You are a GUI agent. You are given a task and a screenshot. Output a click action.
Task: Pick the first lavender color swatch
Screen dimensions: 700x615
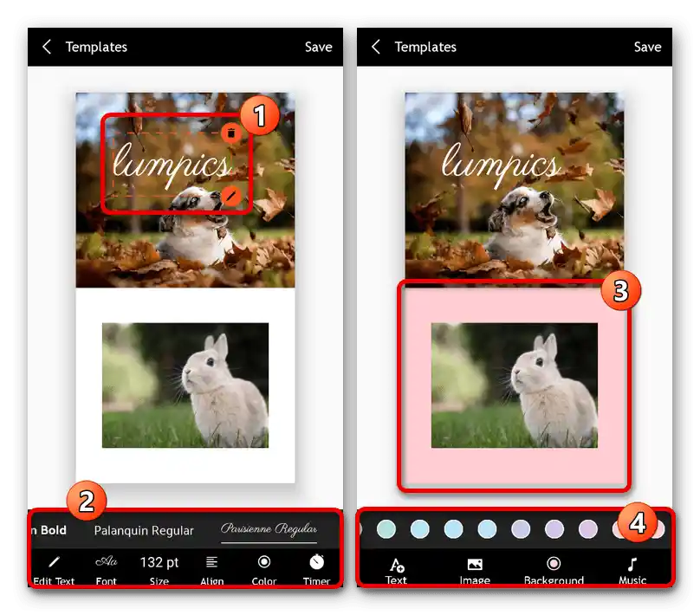point(521,529)
